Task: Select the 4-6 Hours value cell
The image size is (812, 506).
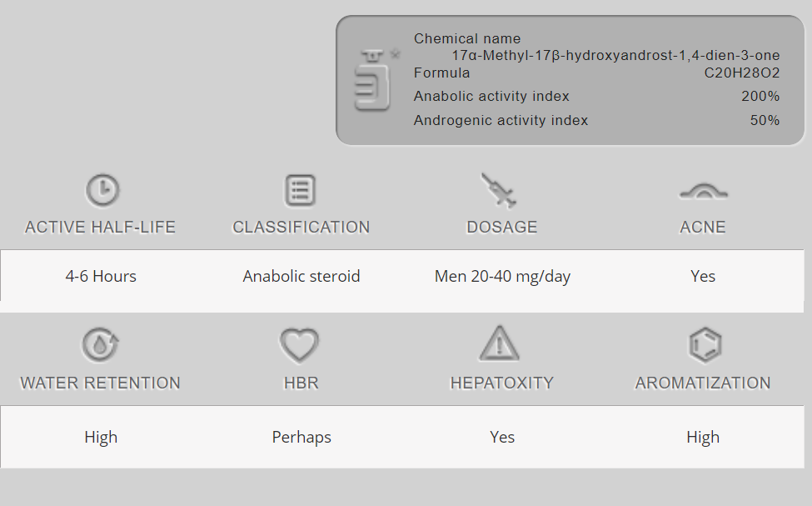Action: click(x=101, y=277)
